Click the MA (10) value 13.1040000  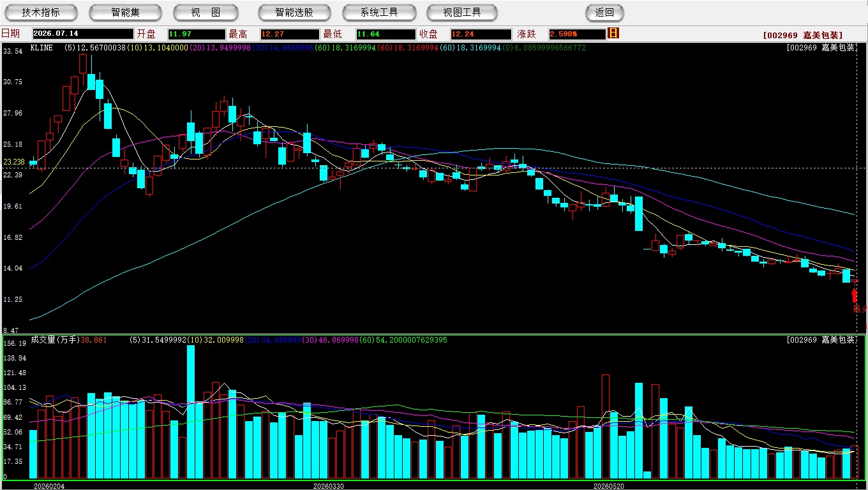click(x=165, y=48)
